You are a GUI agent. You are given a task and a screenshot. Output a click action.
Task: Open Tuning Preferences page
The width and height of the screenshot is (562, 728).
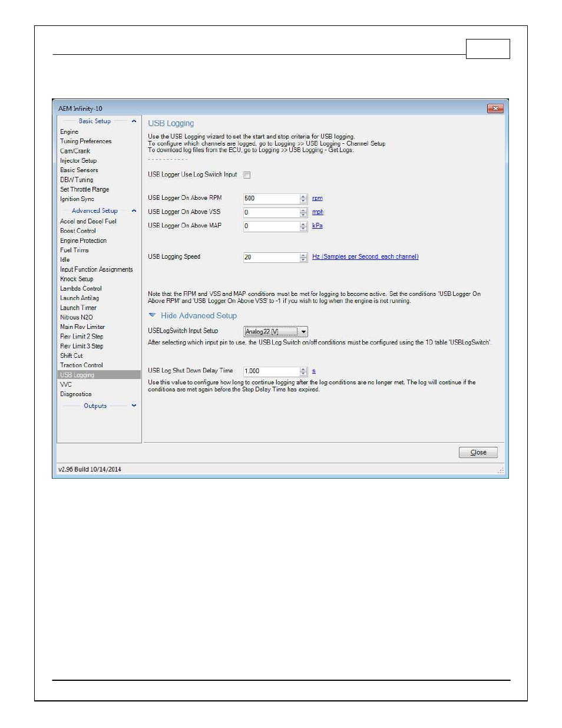tap(85, 141)
